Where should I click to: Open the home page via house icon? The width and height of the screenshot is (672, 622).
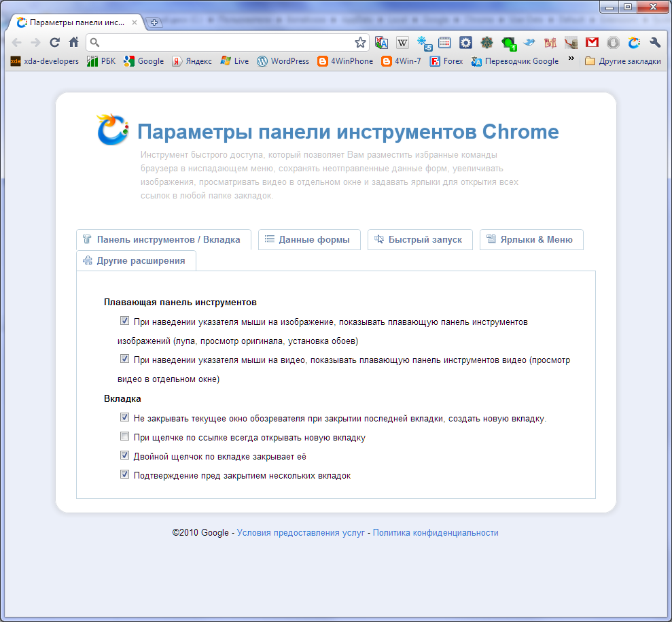click(x=73, y=42)
